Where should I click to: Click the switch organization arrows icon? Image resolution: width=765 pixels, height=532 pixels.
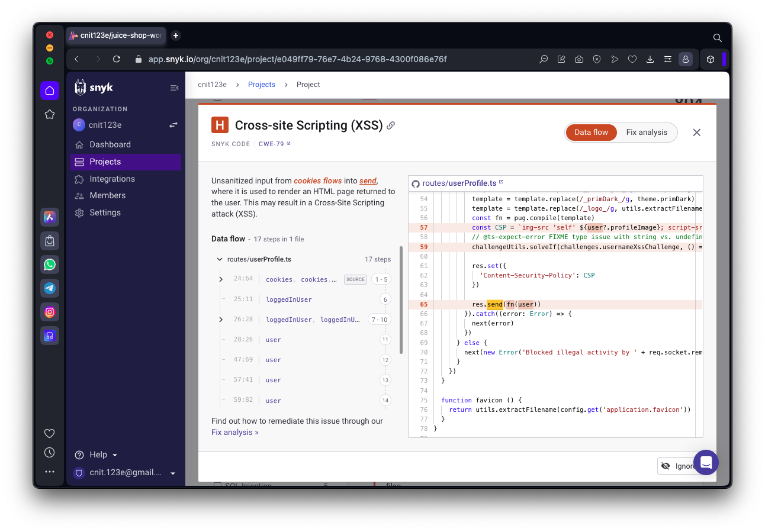(173, 125)
